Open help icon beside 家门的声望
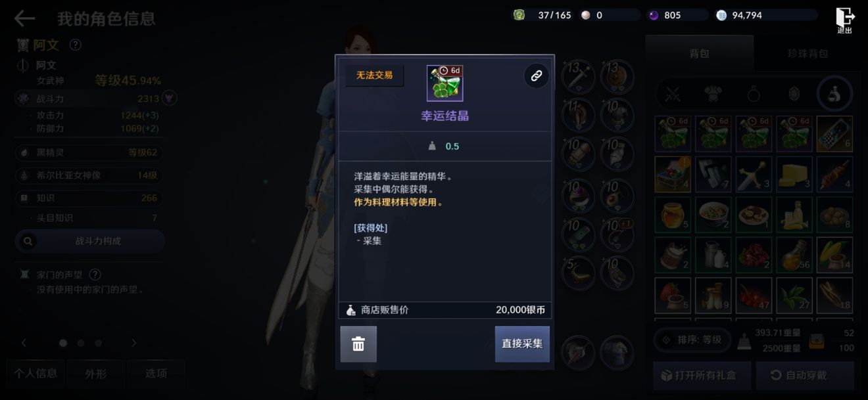 tap(95, 275)
